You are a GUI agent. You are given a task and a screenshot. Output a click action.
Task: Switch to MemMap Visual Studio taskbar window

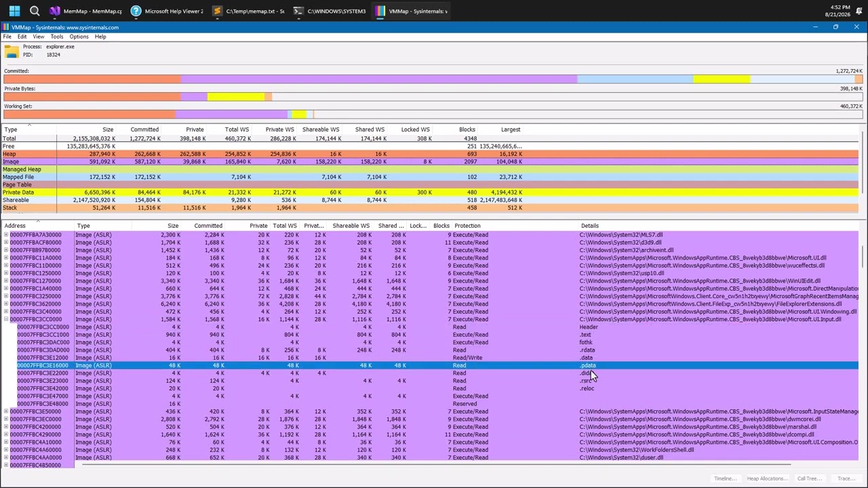coord(86,11)
